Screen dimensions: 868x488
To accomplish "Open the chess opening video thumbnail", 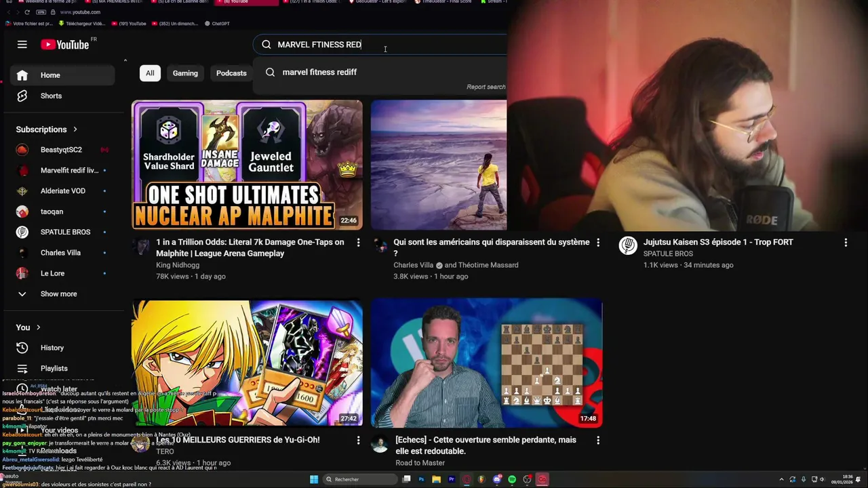I will click(x=486, y=363).
